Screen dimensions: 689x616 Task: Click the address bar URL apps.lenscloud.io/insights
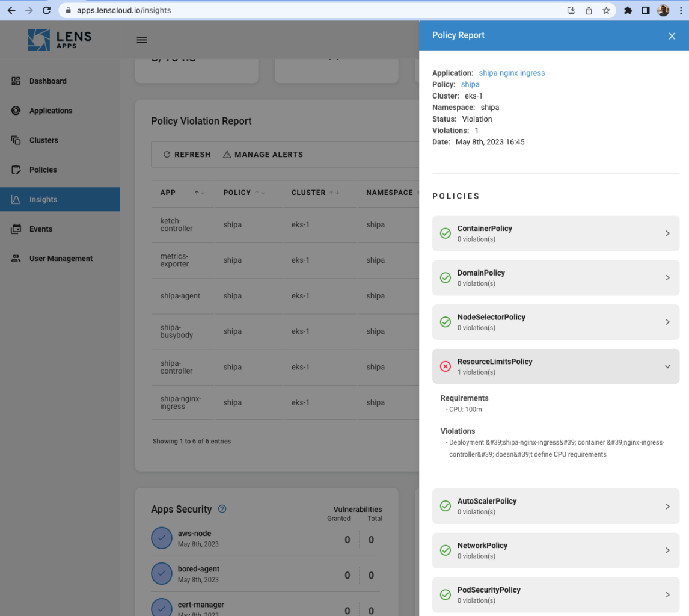click(x=124, y=10)
